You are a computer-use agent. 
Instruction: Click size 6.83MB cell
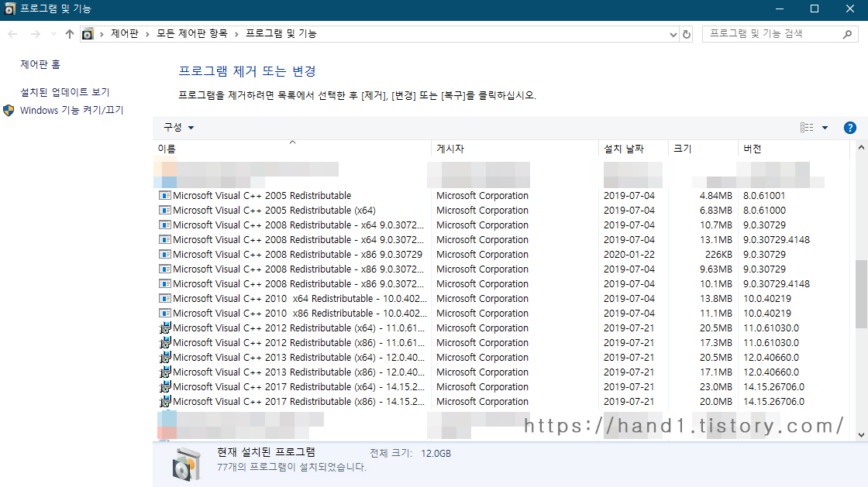(716, 211)
